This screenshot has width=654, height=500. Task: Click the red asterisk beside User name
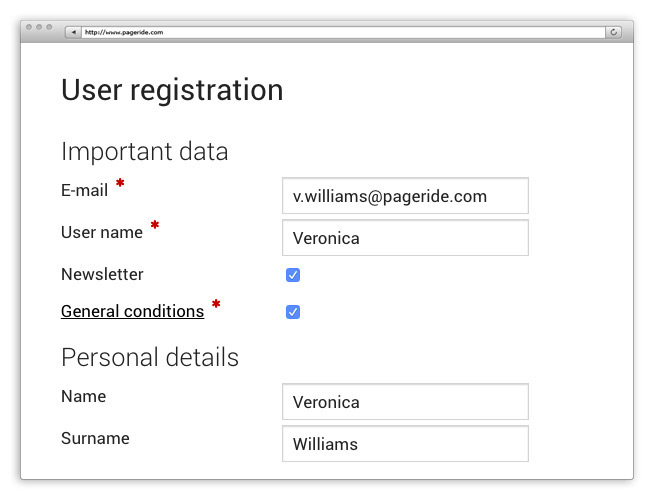155,227
